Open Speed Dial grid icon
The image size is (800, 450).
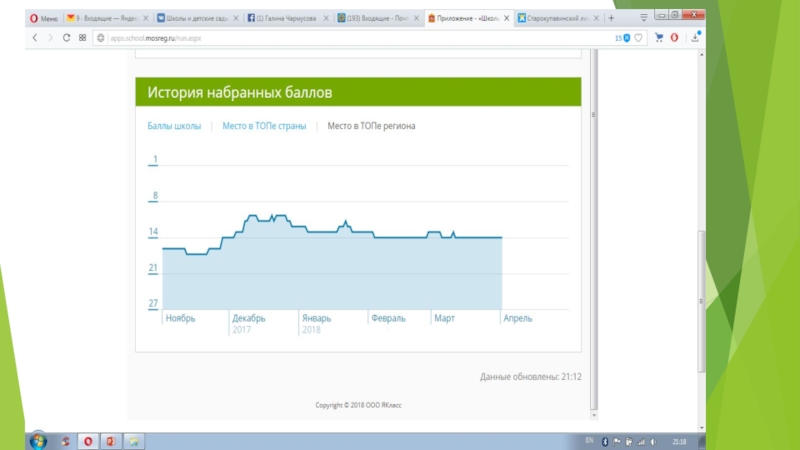tap(82, 37)
